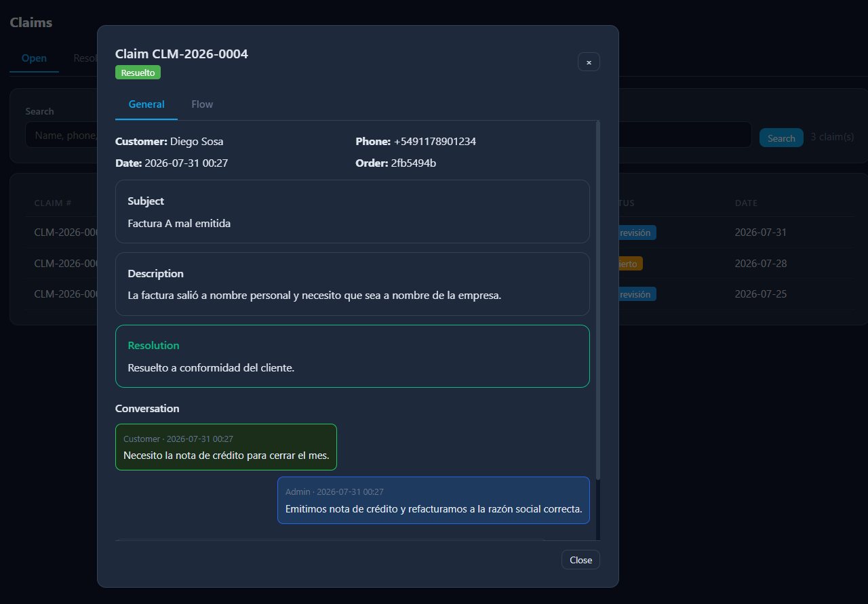Click the date 2026-07-31 00:27 in details
Image resolution: width=868 pixels, height=604 pixels.
(186, 163)
